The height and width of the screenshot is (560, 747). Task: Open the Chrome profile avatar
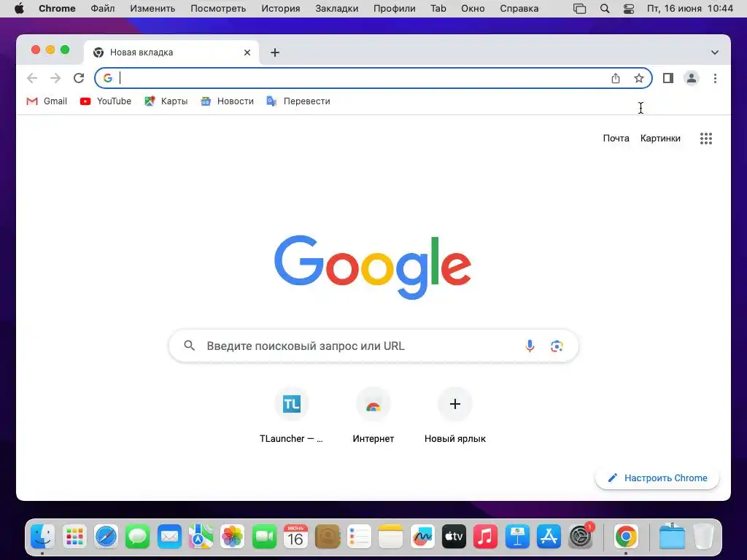tap(692, 78)
